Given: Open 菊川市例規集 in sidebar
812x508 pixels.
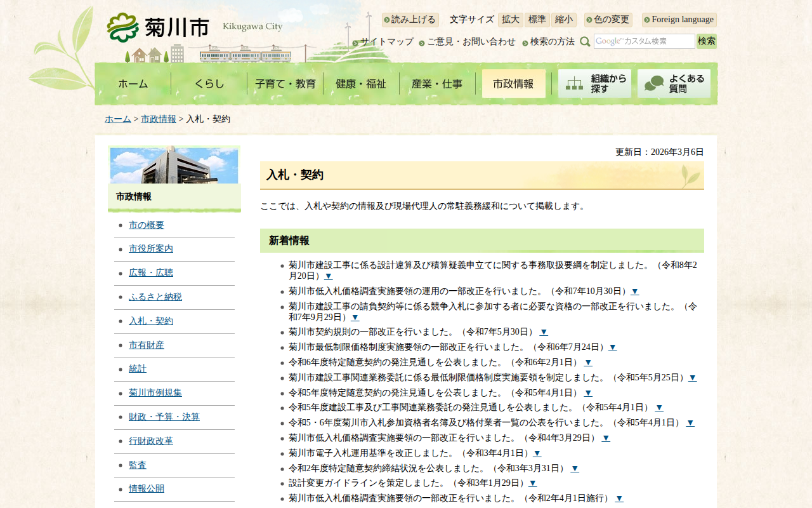Looking at the screenshot, I should coord(155,393).
